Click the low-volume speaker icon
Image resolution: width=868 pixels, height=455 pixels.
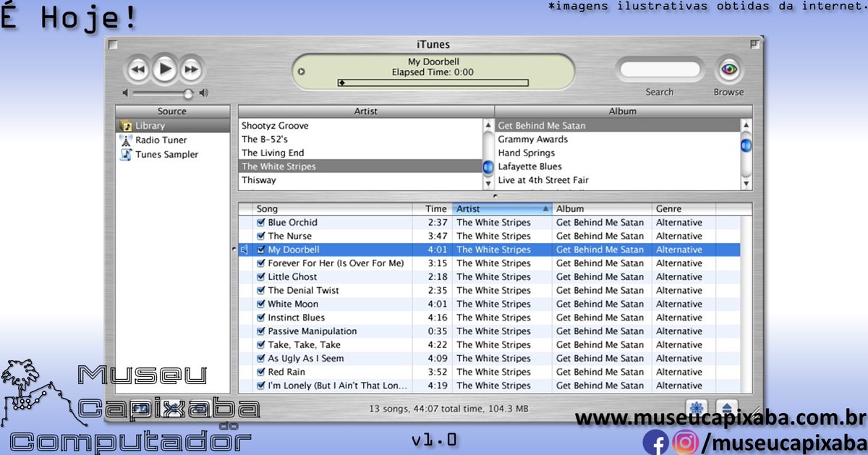point(126,93)
